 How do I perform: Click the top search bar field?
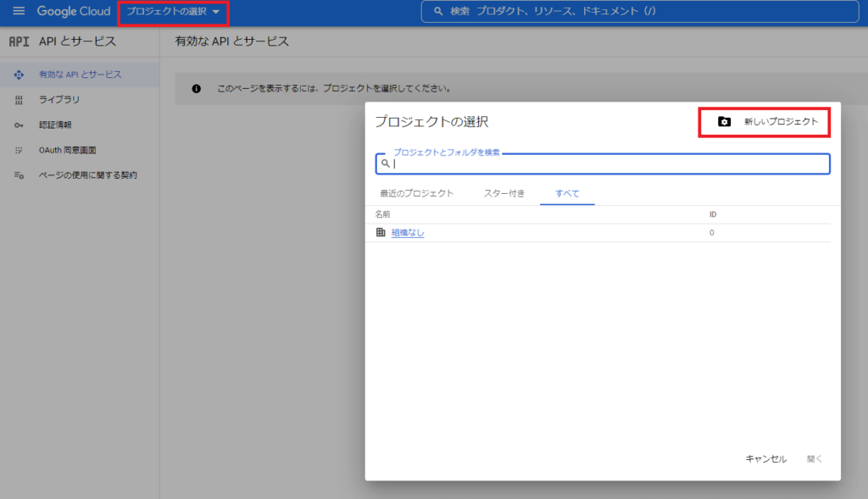point(640,11)
